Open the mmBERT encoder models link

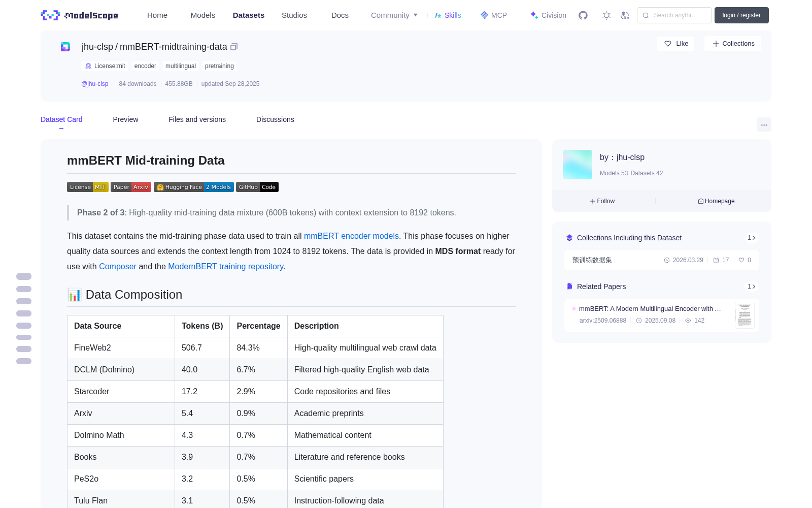point(351,236)
